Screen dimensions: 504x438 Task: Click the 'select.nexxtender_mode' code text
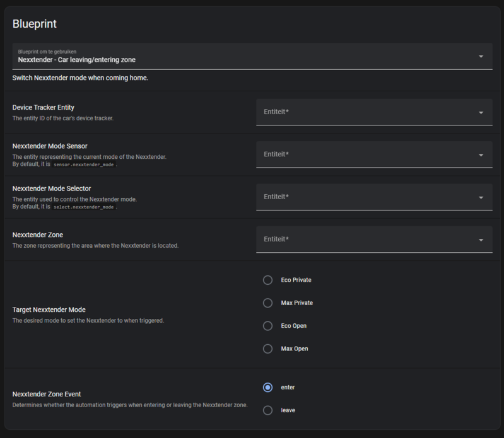coord(83,207)
